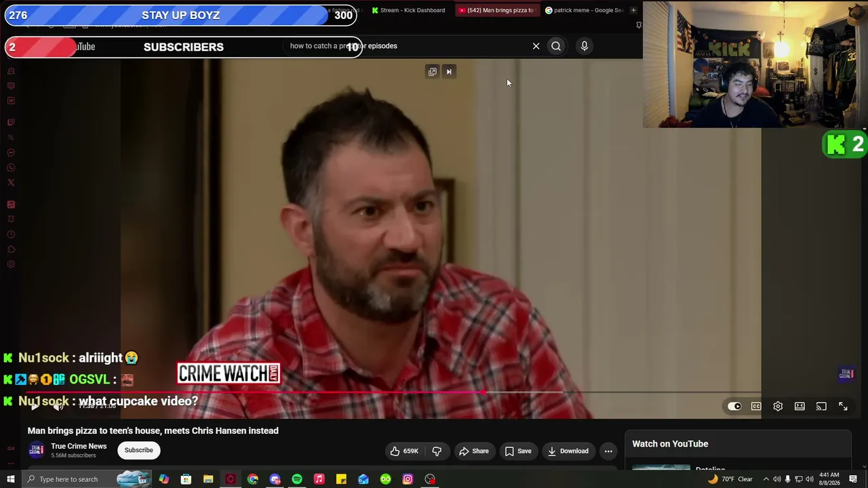Open the X (Twitter) sidebar panel

click(x=11, y=182)
